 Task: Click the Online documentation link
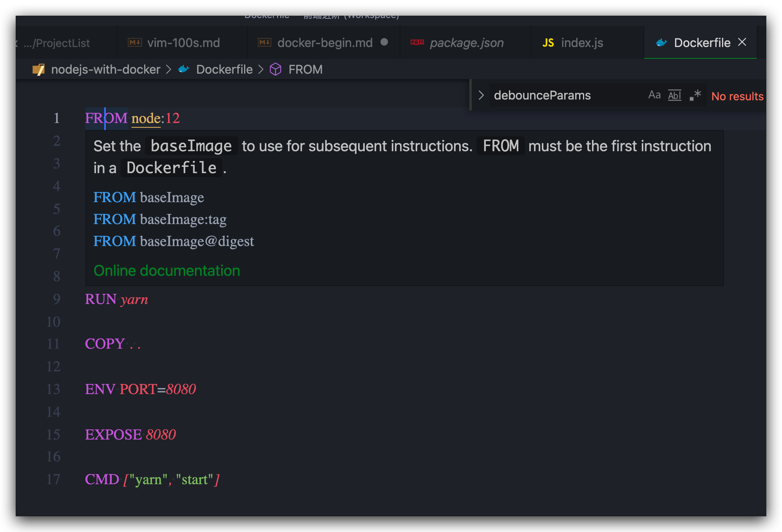[167, 270]
